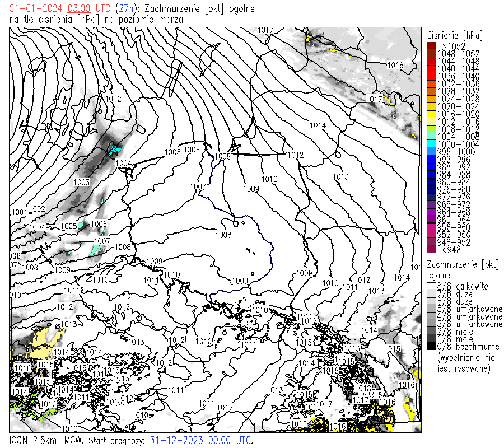Select the 992-996 blue swatch
504x448 pixels.
click(x=431, y=160)
